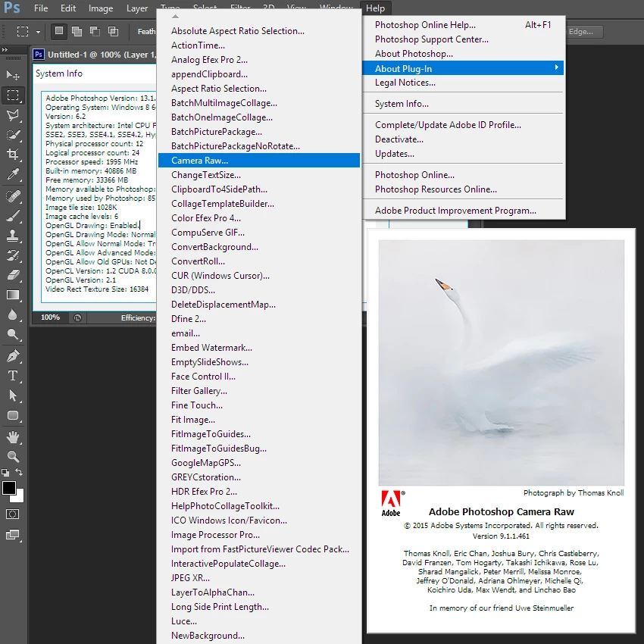Reset default foreground and background colors
The width and height of the screenshot is (644, 644).
tap(5, 472)
